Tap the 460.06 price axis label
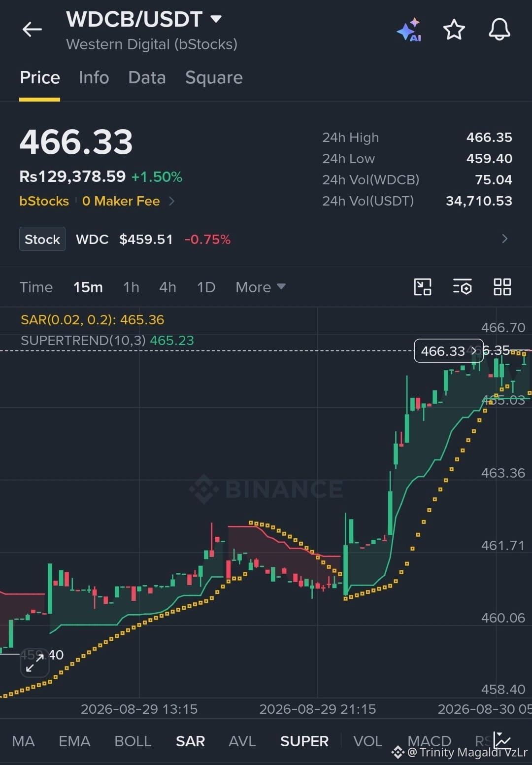Viewport: 532px width, 765px height. [x=503, y=618]
